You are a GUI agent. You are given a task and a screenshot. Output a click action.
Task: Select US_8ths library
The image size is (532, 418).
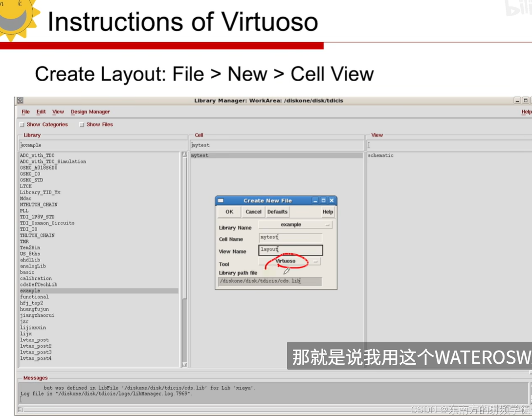point(30,253)
